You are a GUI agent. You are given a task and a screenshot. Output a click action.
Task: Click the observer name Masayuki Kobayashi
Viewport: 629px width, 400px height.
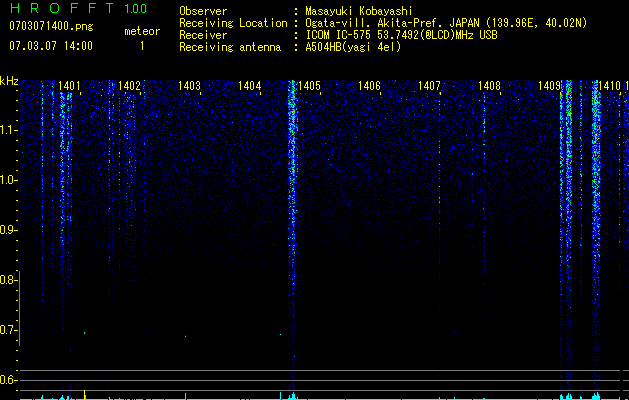pyautogui.click(x=359, y=11)
